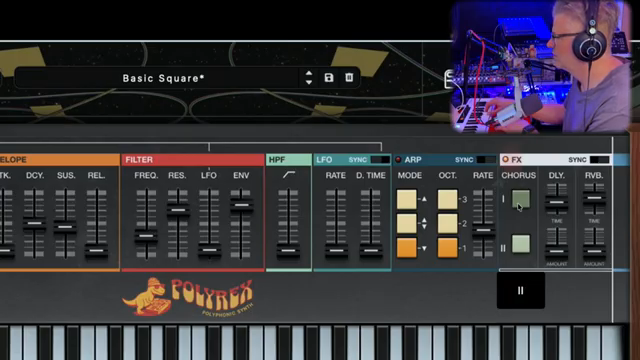
Task: Click the ARP OCT. label
Action: pos(448,175)
